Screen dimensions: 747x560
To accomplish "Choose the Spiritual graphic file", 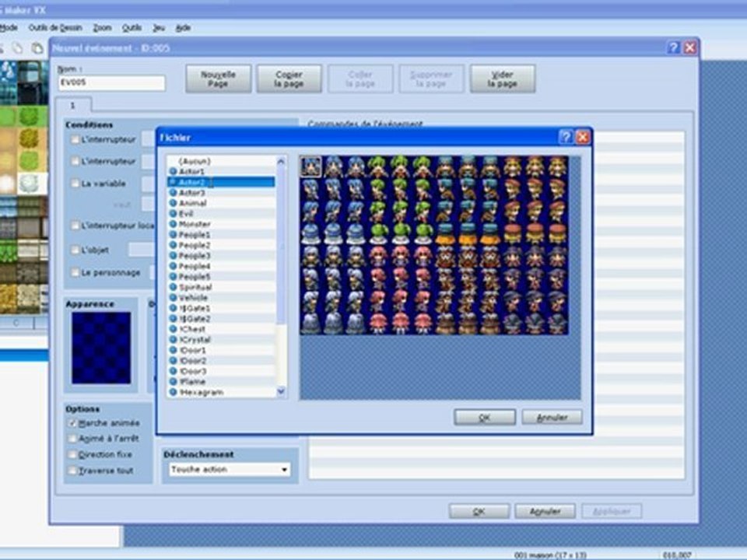I will point(221,287).
